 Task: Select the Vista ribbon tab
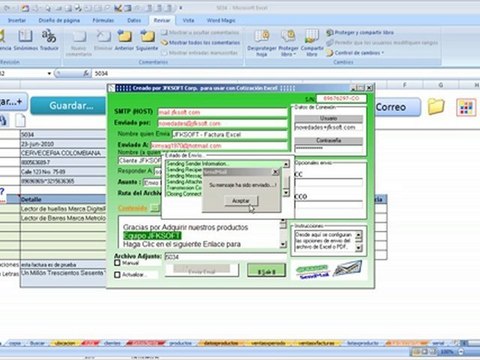coord(188,20)
